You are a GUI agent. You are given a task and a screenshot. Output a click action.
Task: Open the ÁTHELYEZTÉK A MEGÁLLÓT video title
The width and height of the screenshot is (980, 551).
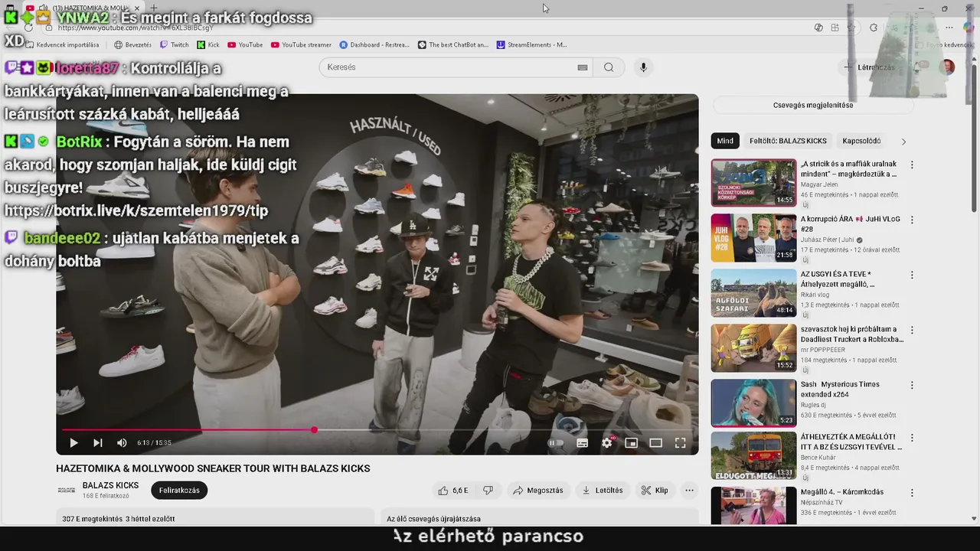(x=851, y=442)
